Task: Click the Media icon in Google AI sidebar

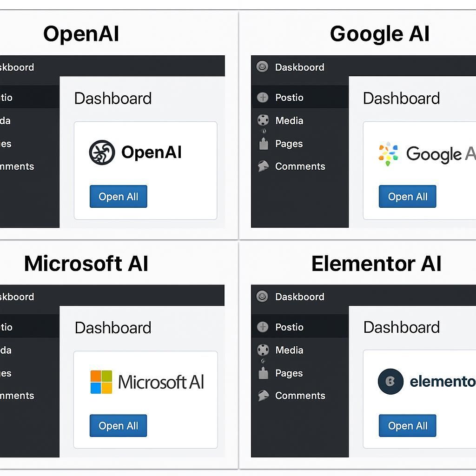Action: pyautogui.click(x=262, y=120)
